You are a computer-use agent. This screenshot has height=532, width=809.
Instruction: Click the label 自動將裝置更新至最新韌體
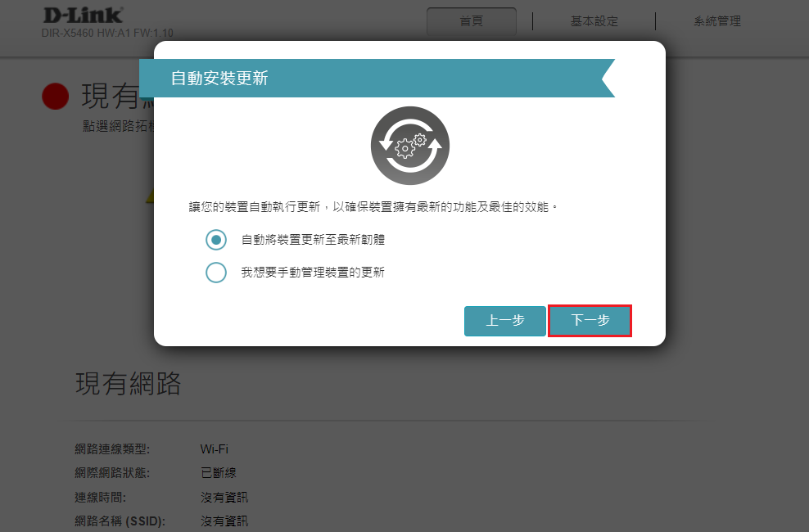pyautogui.click(x=313, y=240)
